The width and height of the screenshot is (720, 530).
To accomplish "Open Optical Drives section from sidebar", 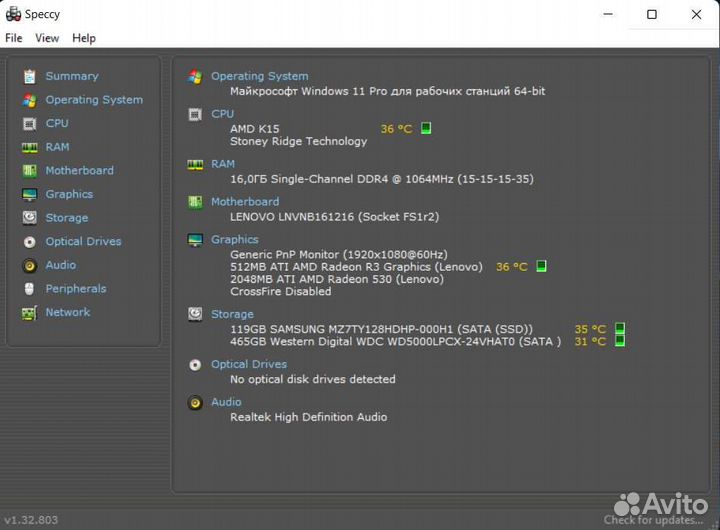I will click(83, 241).
